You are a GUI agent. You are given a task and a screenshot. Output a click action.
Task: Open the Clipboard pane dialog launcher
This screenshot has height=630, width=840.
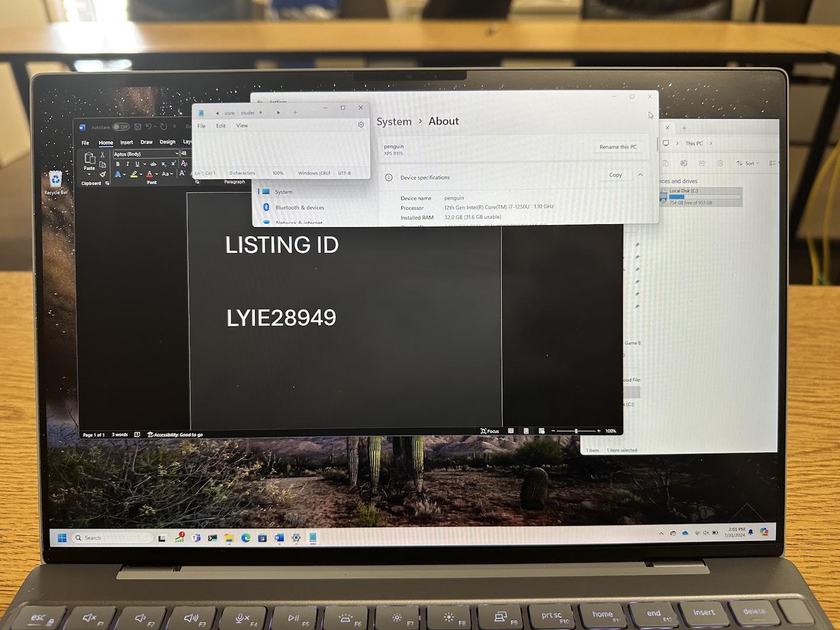pyautogui.click(x=107, y=183)
